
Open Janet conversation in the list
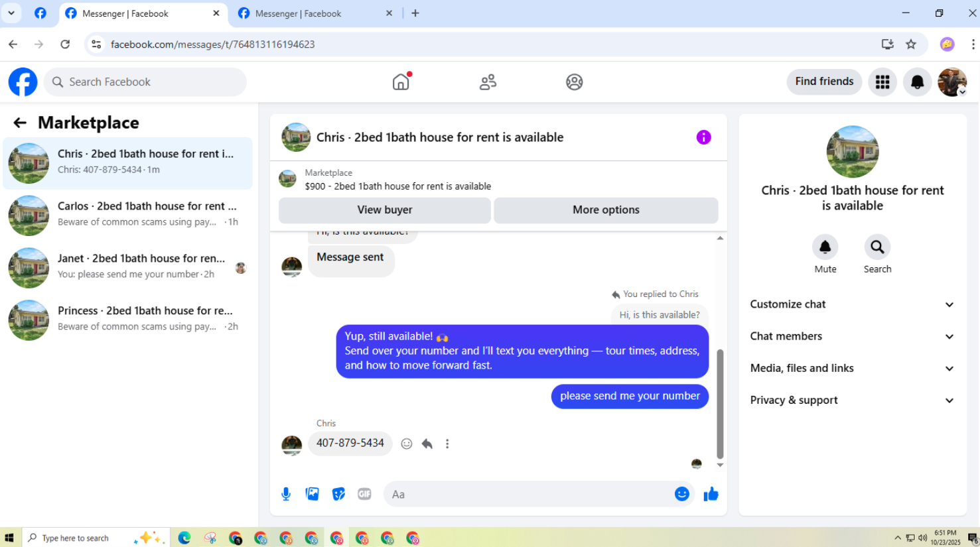(x=128, y=268)
